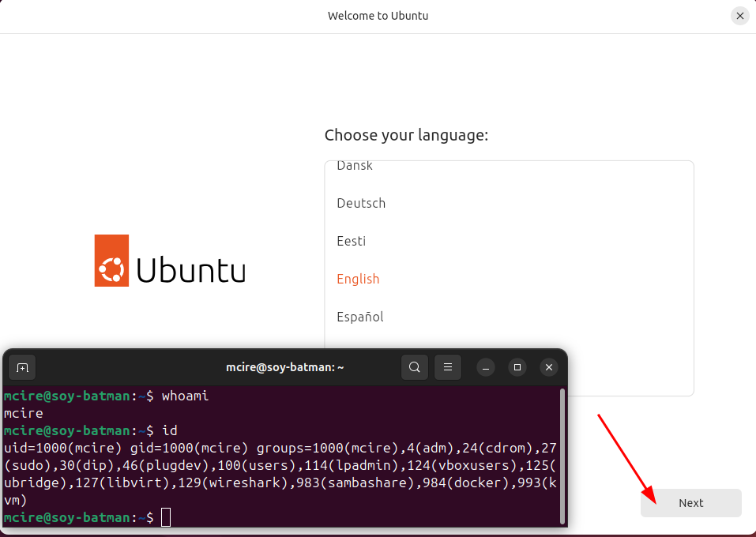Close the Welcome to Ubuntu window
The image size is (756, 537).
coord(739,16)
